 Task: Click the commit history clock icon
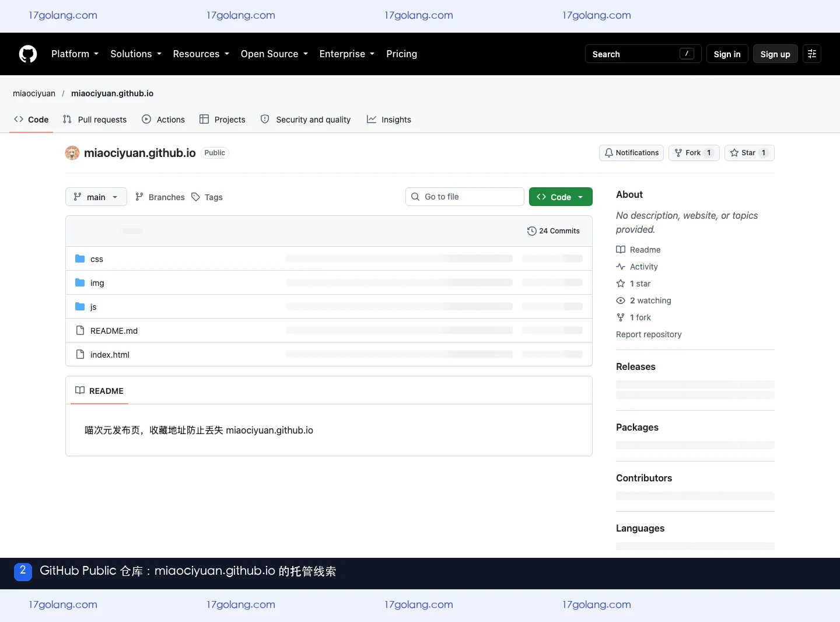pos(531,231)
